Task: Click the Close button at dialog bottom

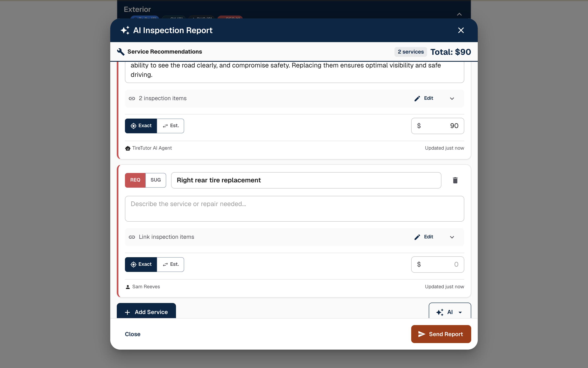Action: tap(133, 334)
